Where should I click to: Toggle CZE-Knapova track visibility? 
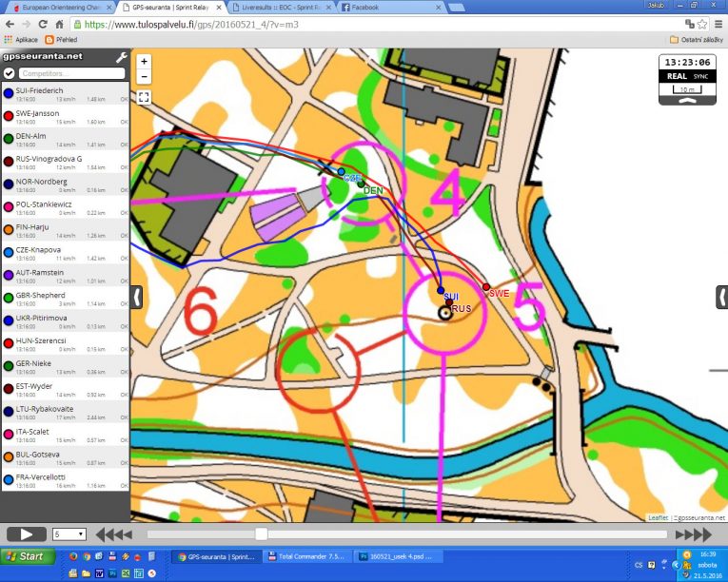(x=9, y=252)
